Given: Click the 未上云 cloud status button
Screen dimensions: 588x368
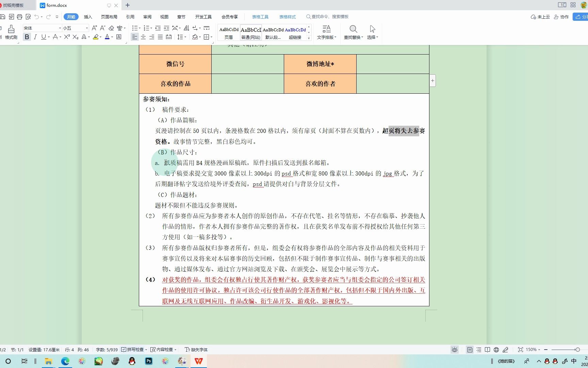Looking at the screenshot, I should click(x=540, y=17).
